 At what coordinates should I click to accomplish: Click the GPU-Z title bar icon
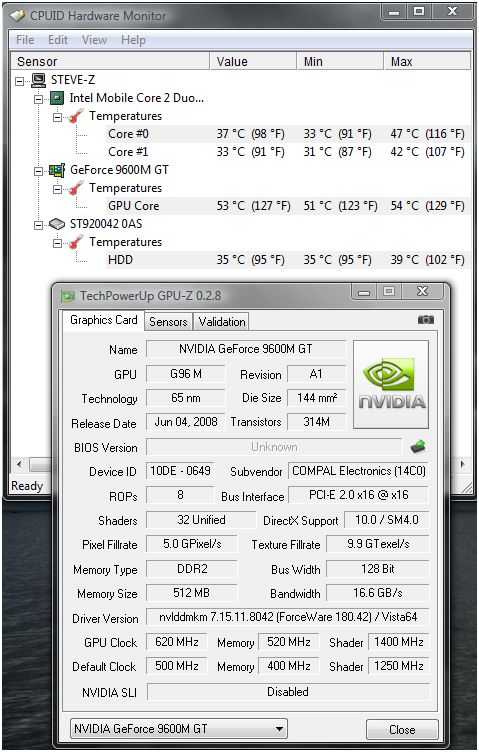68,296
